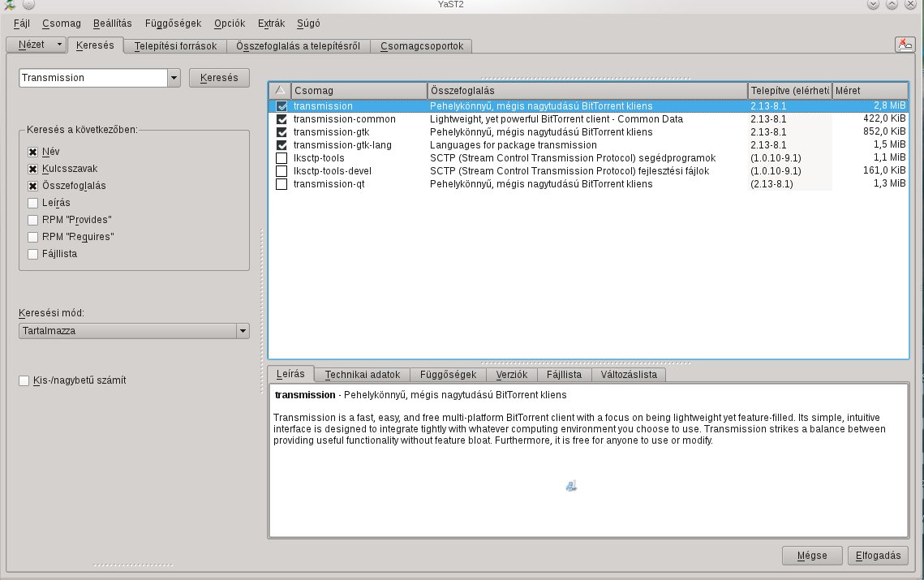Click the Keresés search button
This screenshot has width=924, height=580.
(x=219, y=78)
